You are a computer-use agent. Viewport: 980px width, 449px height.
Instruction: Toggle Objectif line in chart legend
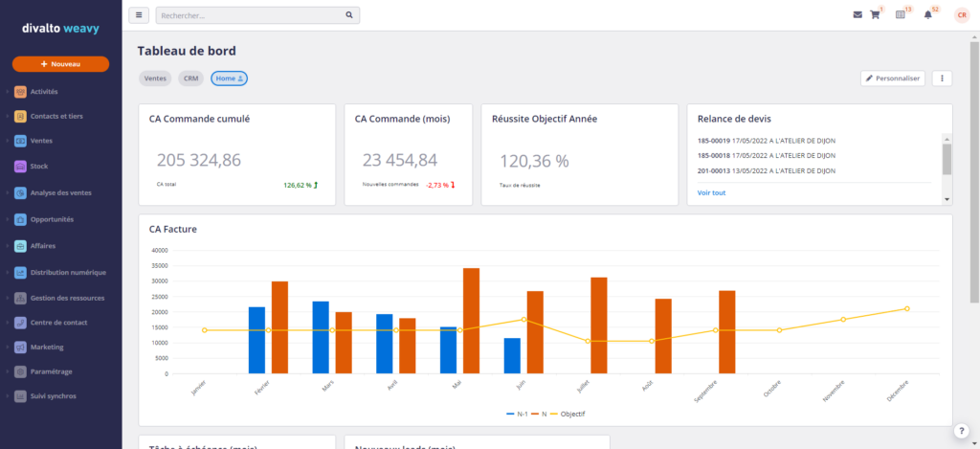click(568, 414)
